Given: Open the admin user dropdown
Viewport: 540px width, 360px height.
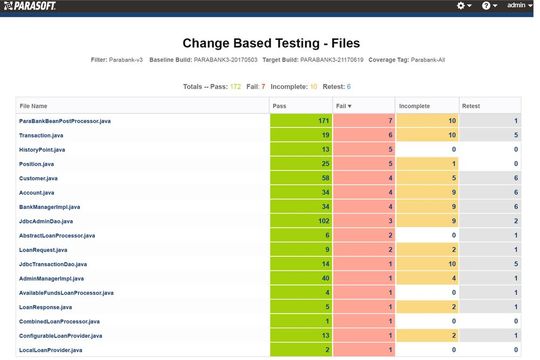Looking at the screenshot, I should point(519,5).
